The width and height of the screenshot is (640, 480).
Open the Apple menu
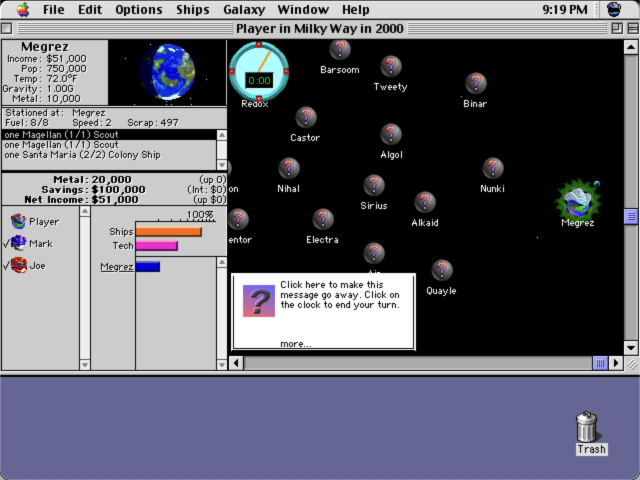pyautogui.click(x=23, y=9)
